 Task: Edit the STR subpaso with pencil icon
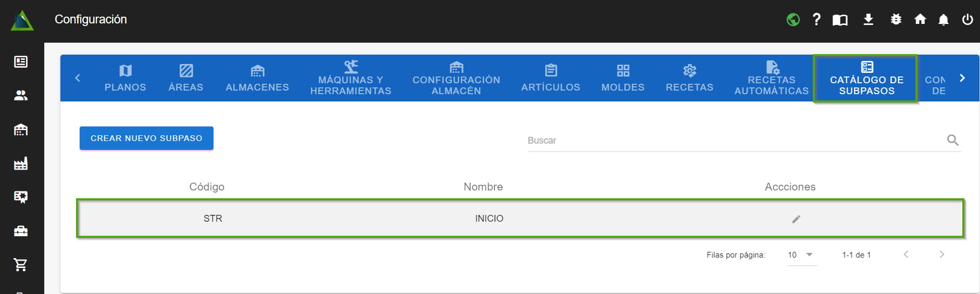[796, 219]
